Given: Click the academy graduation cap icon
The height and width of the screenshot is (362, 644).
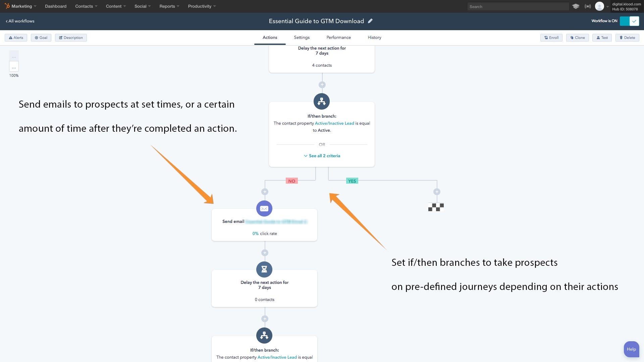Looking at the screenshot, I should click(x=576, y=6).
